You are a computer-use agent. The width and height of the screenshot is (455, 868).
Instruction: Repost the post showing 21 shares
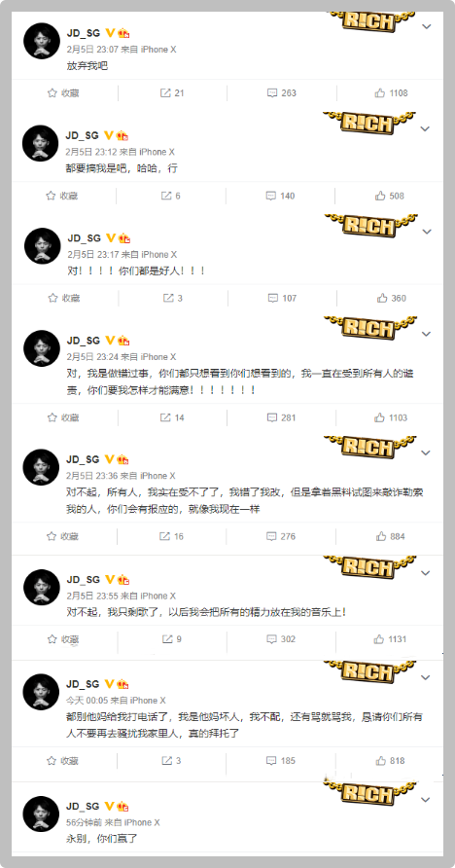point(171,93)
